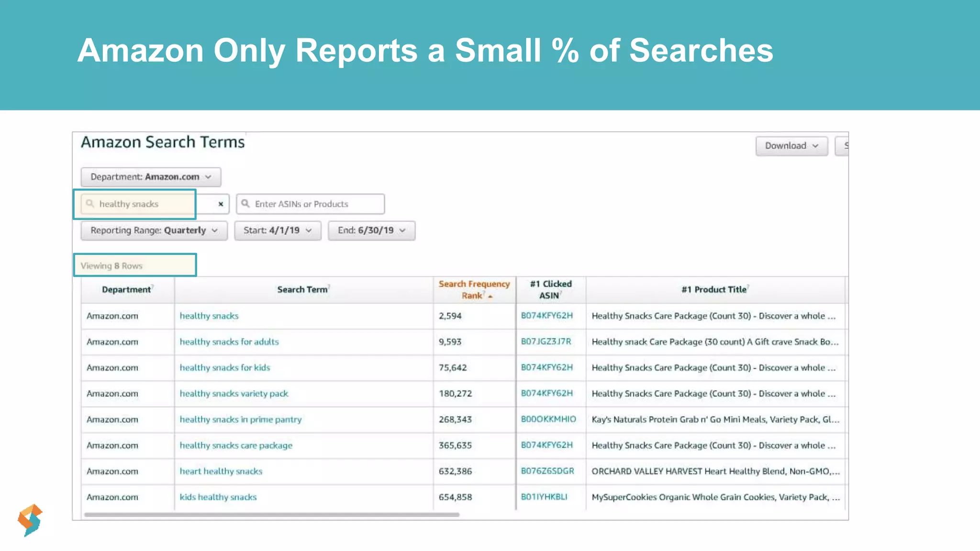980x551 pixels.
Task: Select the rank value 180,272
Action: pos(456,394)
